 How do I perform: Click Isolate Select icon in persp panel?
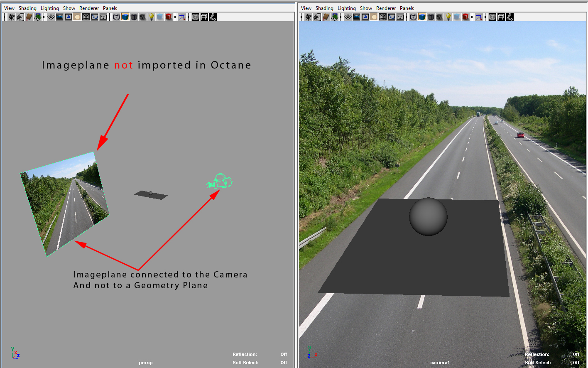[182, 17]
